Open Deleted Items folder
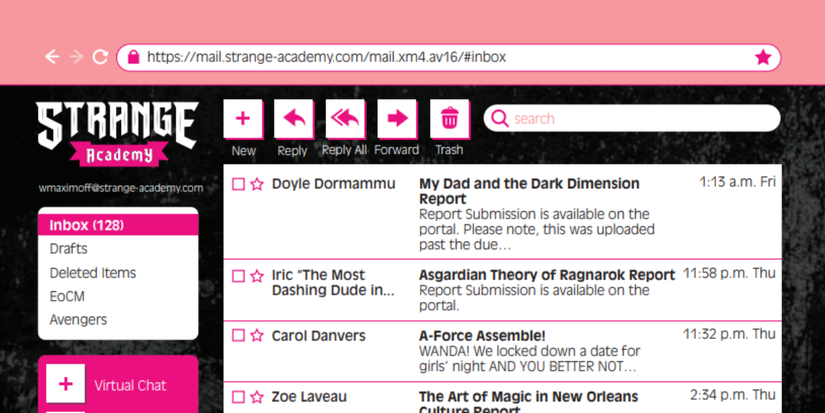This screenshot has height=413, width=825. pyautogui.click(x=93, y=273)
